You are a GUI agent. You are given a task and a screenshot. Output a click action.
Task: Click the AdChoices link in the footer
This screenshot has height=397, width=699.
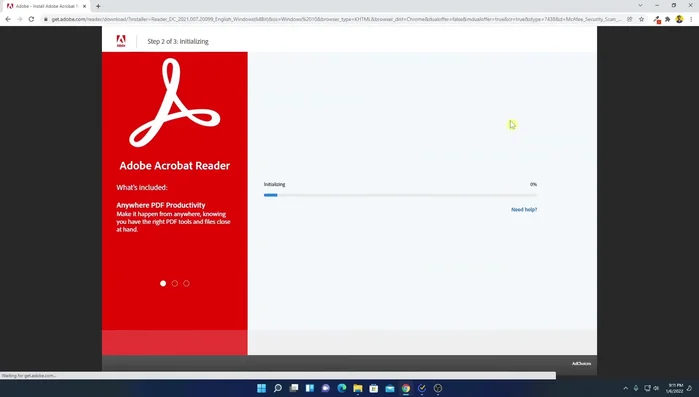pyautogui.click(x=581, y=364)
